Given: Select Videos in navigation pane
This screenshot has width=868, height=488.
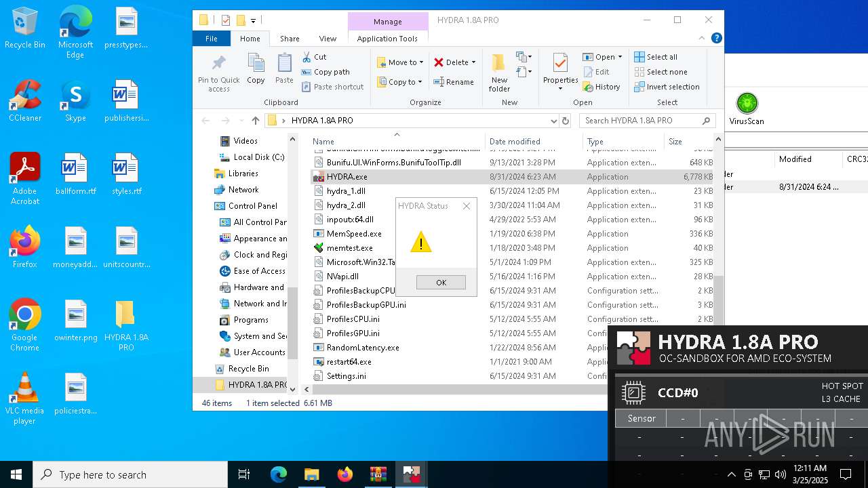Looking at the screenshot, I should (245, 141).
